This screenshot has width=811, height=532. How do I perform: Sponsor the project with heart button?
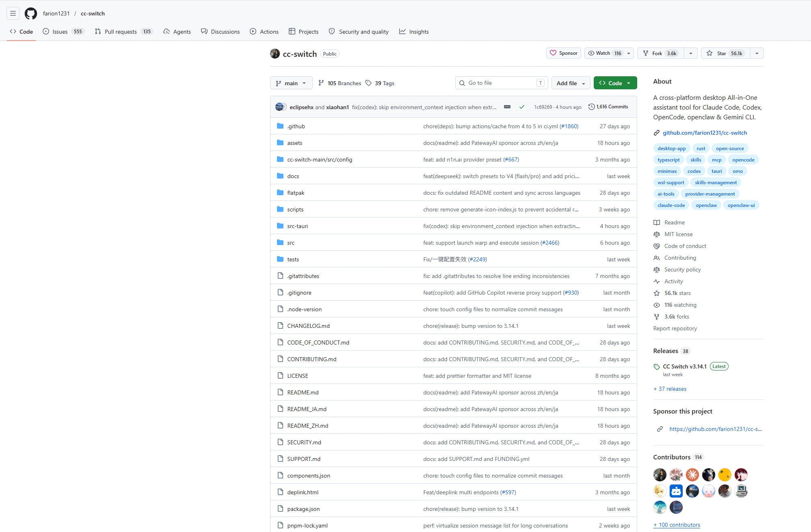564,53
